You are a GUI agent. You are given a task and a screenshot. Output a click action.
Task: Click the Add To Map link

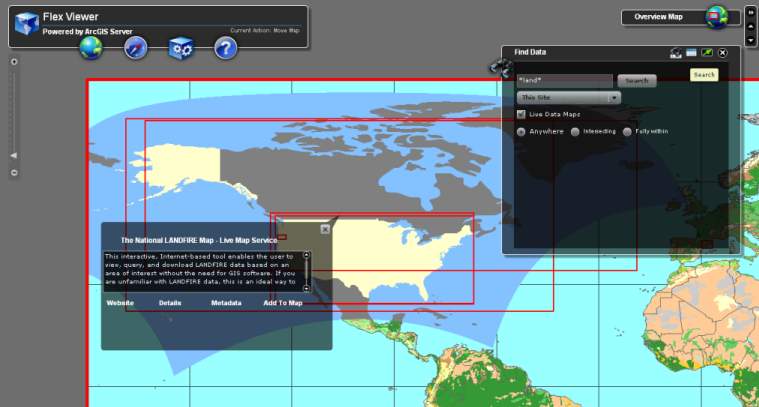click(282, 302)
